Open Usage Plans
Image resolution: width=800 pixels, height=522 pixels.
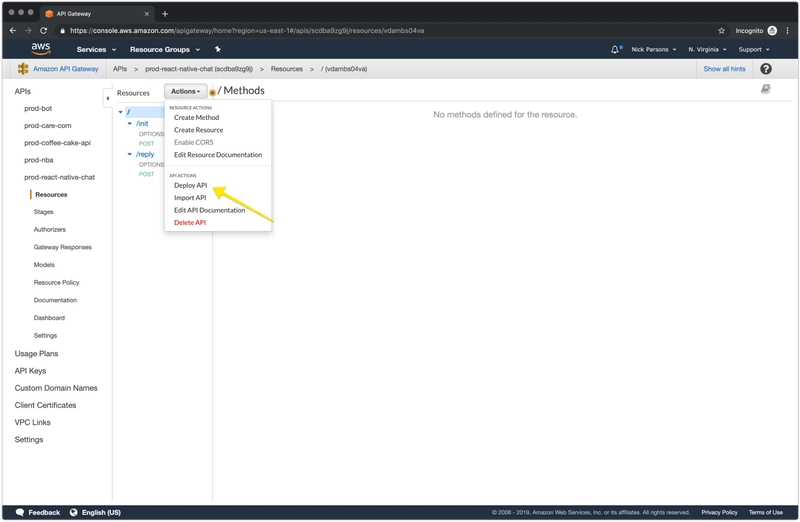36,354
